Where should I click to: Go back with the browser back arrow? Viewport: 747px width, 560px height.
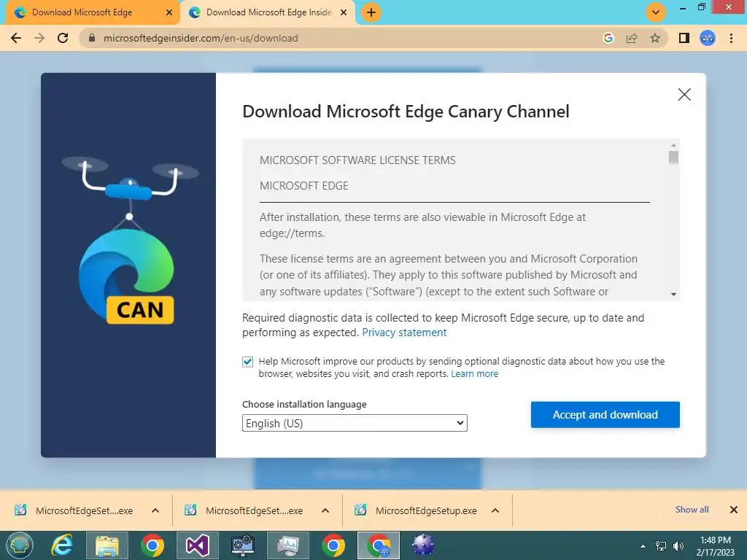click(16, 38)
